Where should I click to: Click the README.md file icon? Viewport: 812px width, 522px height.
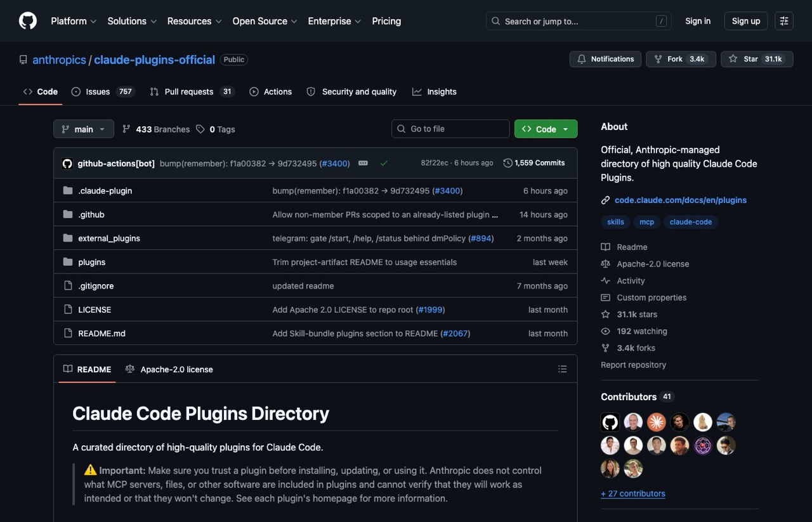click(68, 334)
